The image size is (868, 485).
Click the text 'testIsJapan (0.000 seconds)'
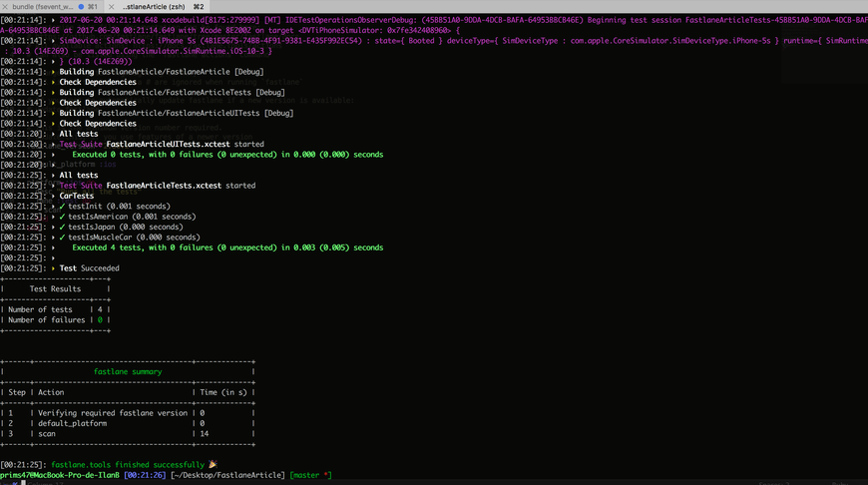tap(125, 227)
